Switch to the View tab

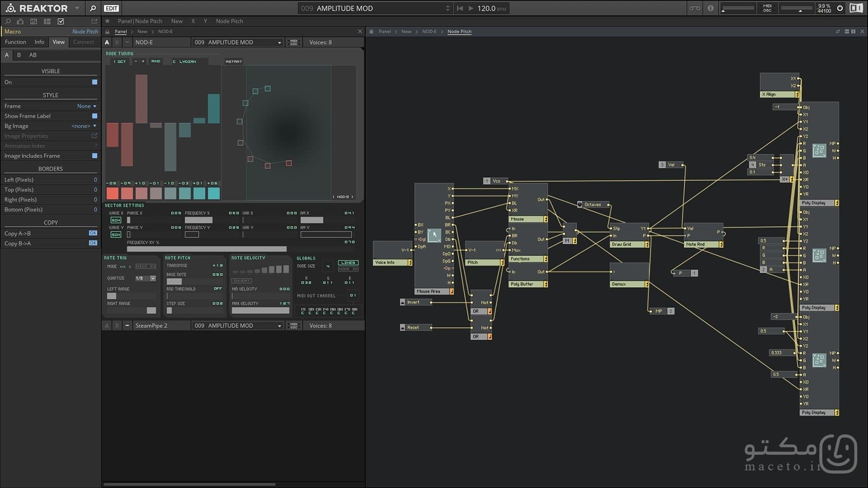coord(58,42)
